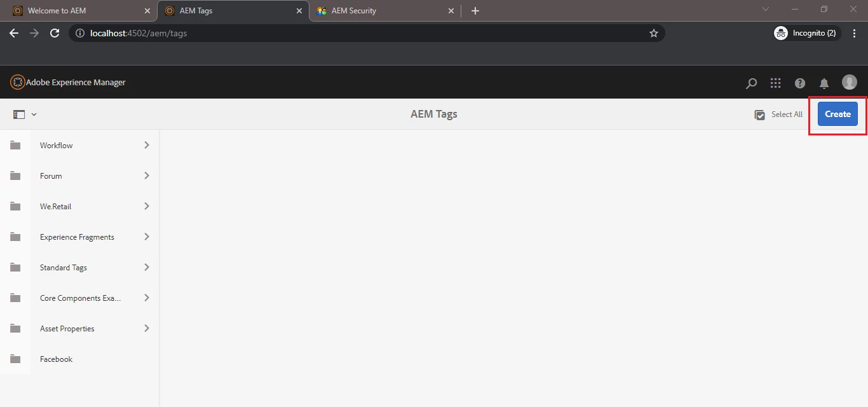
Task: Click the Select All label
Action: coord(787,114)
